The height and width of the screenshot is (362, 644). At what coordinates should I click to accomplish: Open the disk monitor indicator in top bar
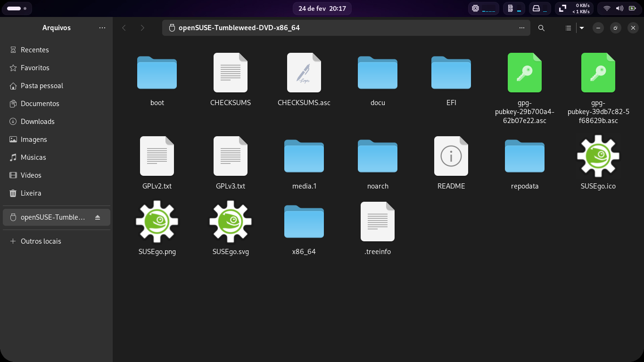[x=540, y=8]
